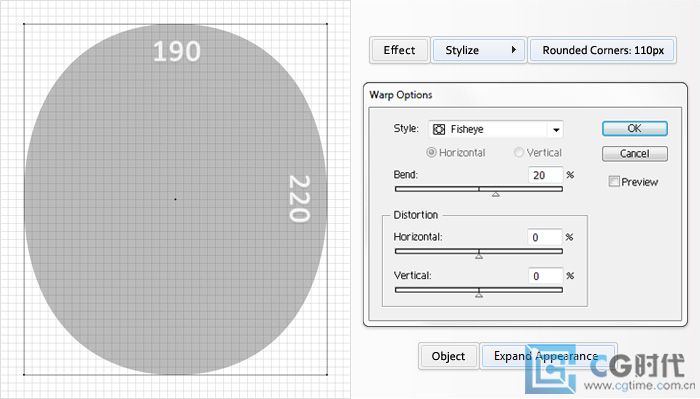The image size is (700, 399).
Task: Click the Bend slider handle
Action: tap(496, 194)
